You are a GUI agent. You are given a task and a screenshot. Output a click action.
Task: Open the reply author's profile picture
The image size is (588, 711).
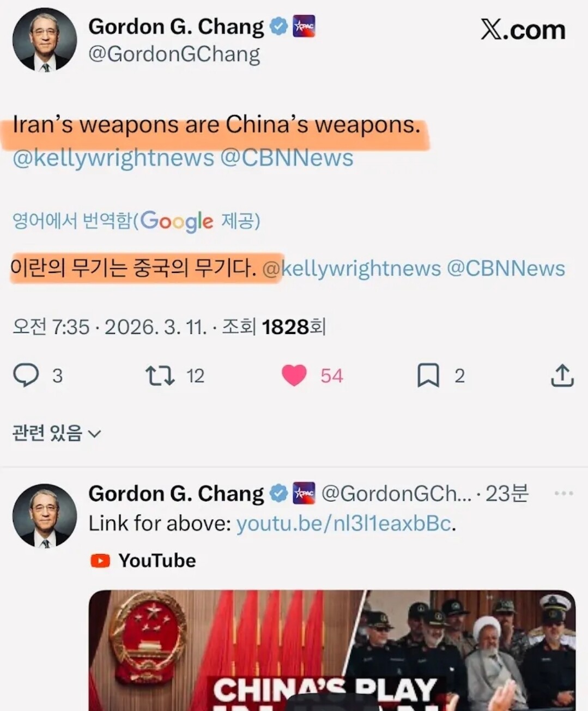tap(45, 515)
